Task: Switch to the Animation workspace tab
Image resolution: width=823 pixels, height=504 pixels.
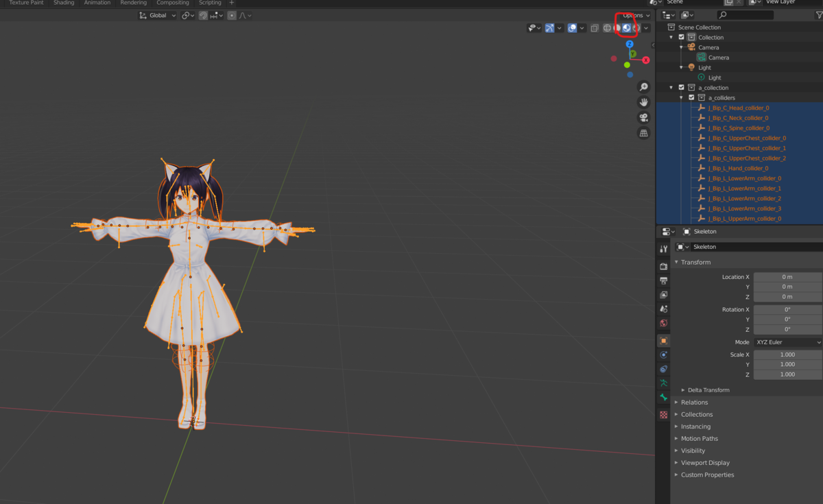Action: [x=97, y=3]
